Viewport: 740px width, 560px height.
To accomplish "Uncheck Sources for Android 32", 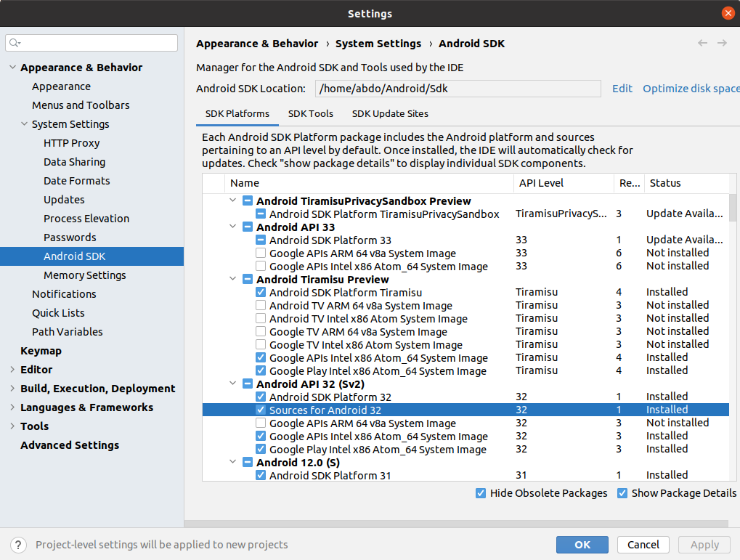I will (x=261, y=410).
